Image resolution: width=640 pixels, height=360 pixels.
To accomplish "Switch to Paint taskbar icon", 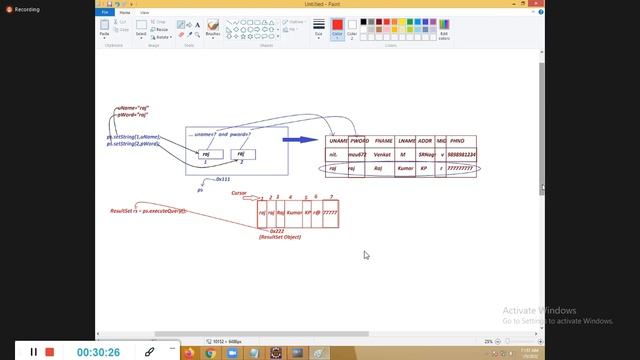I will click(319, 353).
